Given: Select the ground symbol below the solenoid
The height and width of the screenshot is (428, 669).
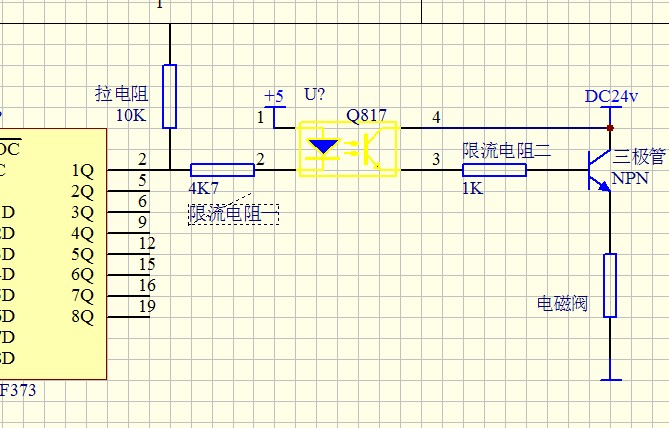Looking at the screenshot, I should [609, 378].
